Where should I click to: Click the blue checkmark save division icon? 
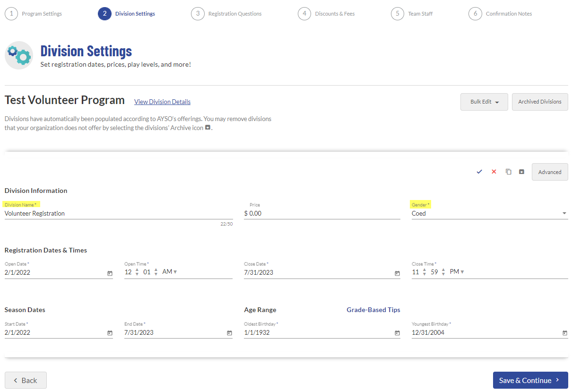pos(479,172)
